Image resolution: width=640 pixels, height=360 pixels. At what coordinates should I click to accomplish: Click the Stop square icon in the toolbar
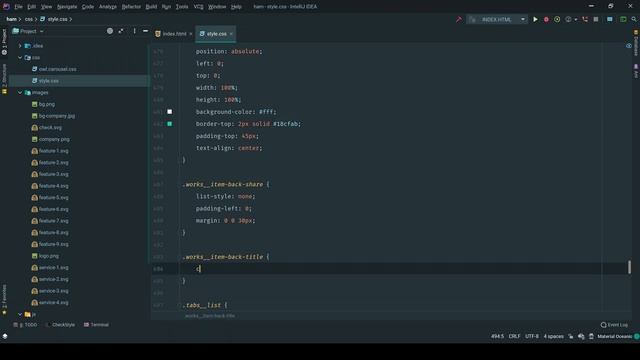click(596, 19)
